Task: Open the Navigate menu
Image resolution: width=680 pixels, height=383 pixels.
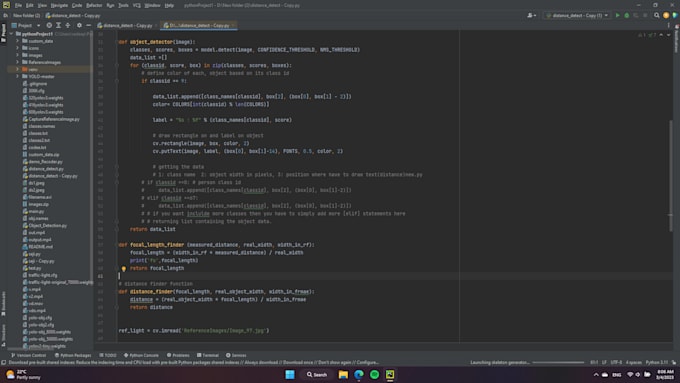Action: tap(59, 5)
